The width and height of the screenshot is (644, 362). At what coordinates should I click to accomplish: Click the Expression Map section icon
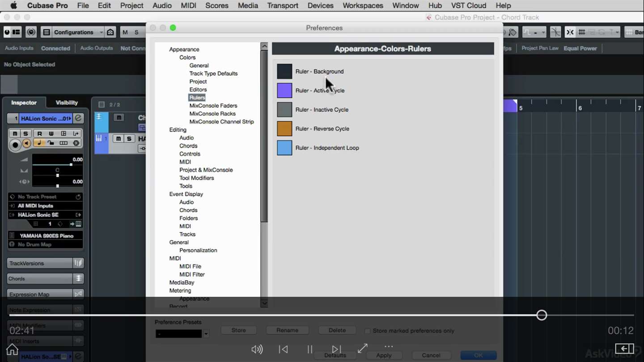(x=78, y=294)
